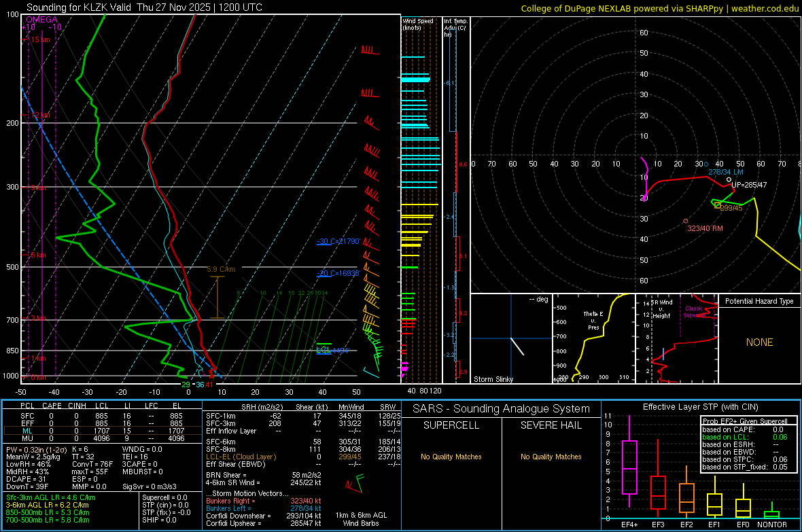Click the '-30 C=21790' level label

click(338, 241)
